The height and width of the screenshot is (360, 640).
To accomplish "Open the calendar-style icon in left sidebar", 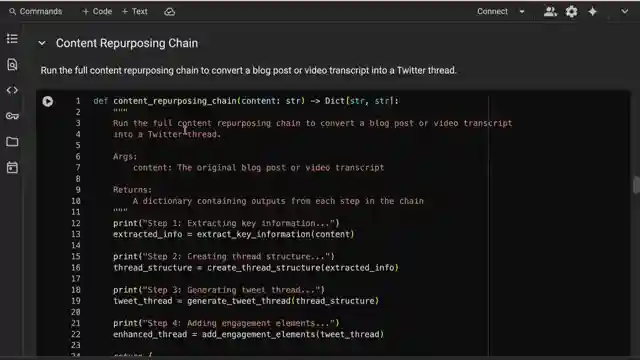I will [12, 167].
